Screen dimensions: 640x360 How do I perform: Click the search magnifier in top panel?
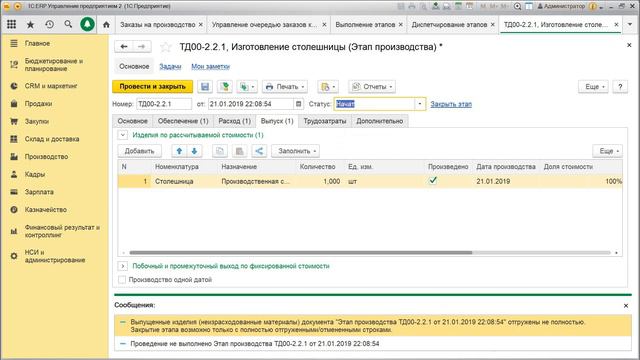[x=68, y=24]
